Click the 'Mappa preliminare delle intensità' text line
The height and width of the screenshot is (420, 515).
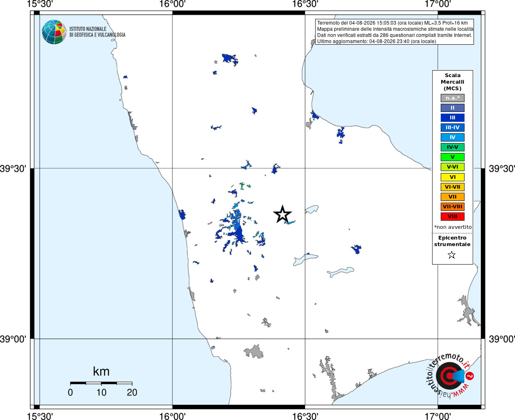pyautogui.click(x=395, y=29)
